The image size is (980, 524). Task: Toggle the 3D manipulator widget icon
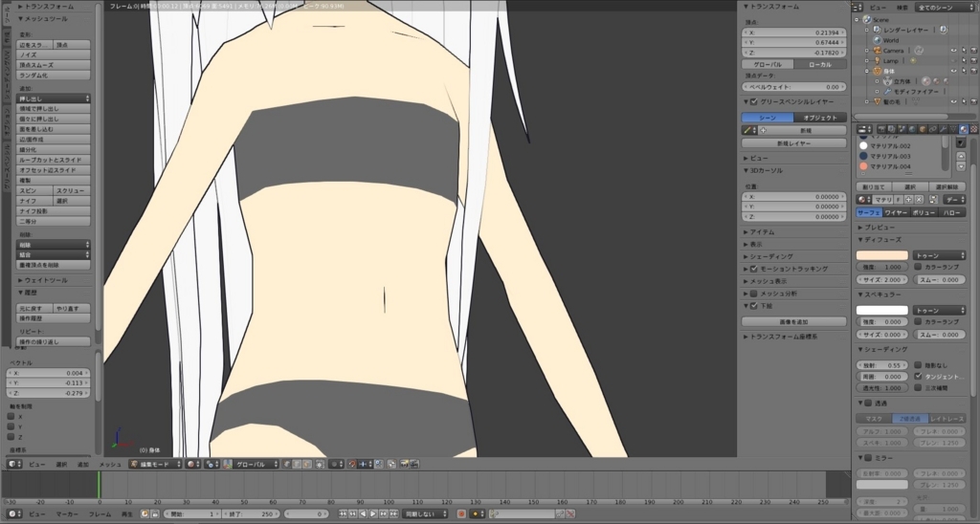pos(228,464)
